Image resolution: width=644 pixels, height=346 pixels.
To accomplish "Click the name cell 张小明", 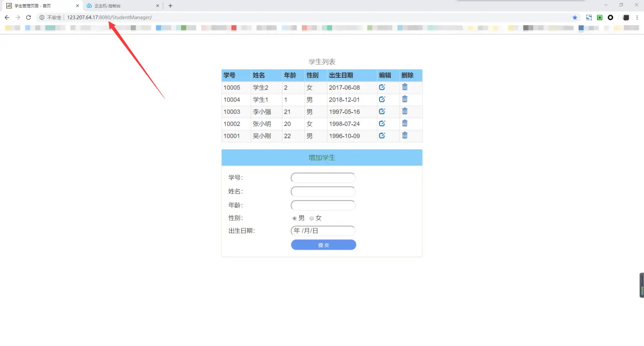I will 267,124.
